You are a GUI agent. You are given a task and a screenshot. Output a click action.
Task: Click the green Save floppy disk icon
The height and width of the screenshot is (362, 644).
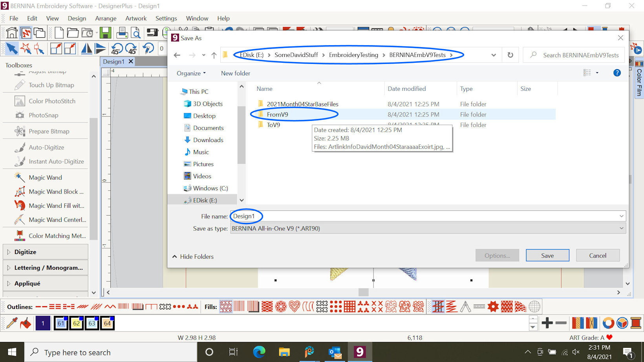click(x=105, y=33)
